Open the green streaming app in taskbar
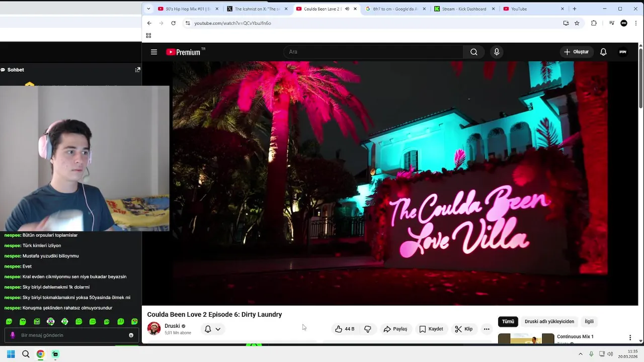 [55, 354]
